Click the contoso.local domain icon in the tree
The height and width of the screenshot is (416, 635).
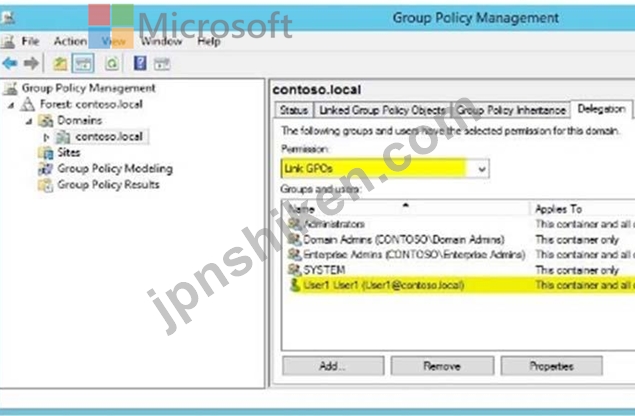(63, 137)
